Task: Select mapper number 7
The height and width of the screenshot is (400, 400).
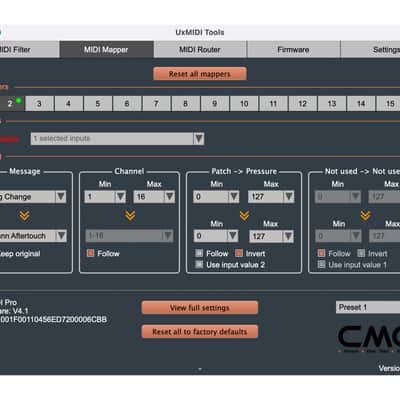Action: [x=156, y=103]
